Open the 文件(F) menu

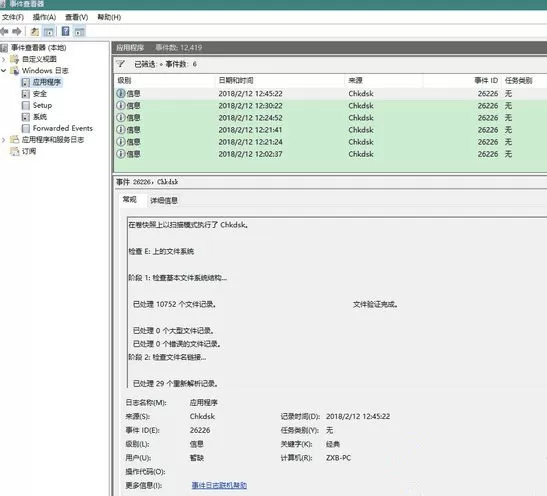(x=13, y=17)
